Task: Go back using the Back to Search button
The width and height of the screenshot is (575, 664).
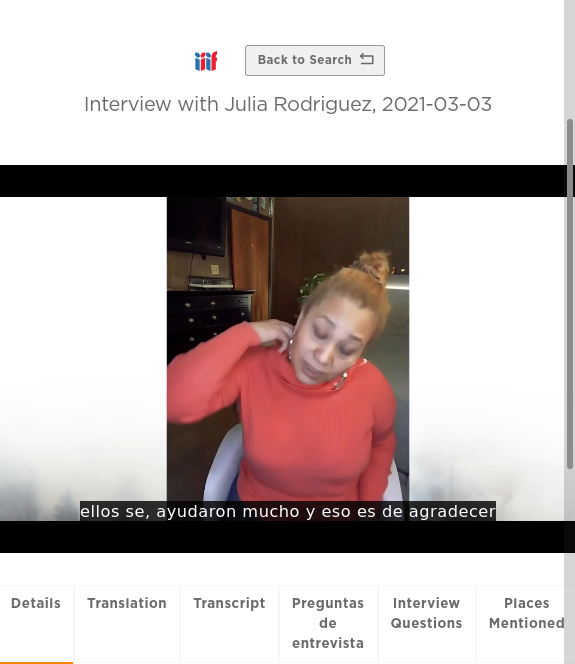Action: click(315, 60)
